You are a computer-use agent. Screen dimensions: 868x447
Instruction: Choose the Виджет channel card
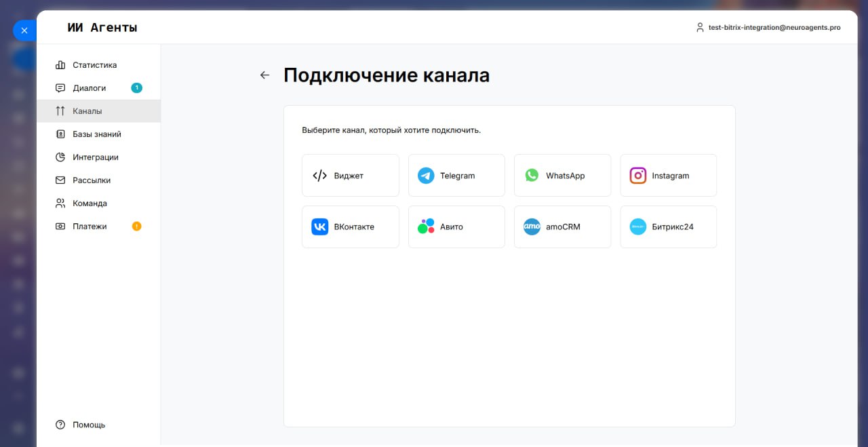[351, 176]
